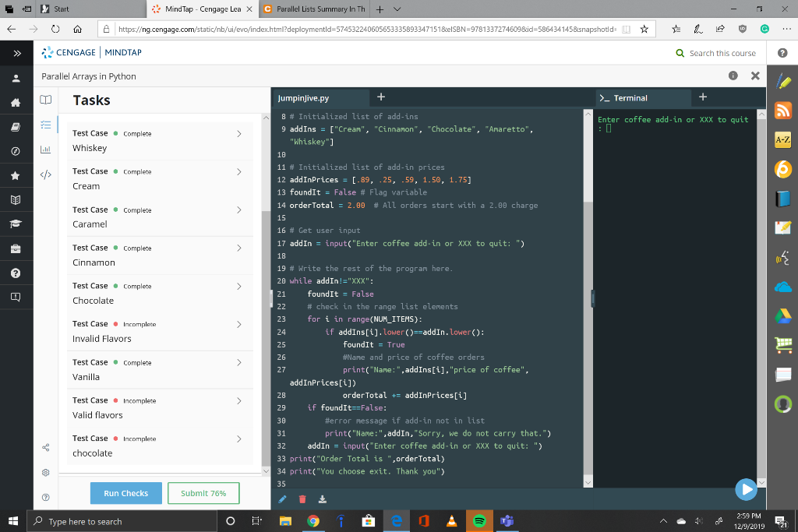Open the settings gear in the Tasks panel
The height and width of the screenshot is (532, 798).
[x=46, y=473]
